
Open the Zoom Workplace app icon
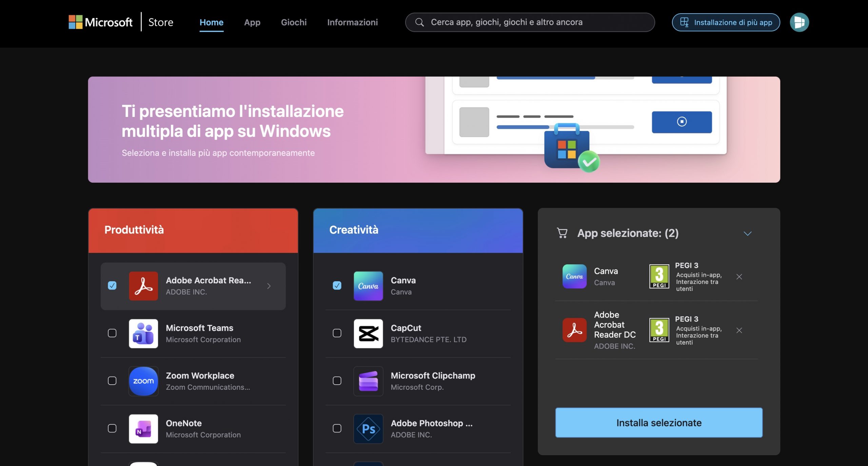click(143, 381)
